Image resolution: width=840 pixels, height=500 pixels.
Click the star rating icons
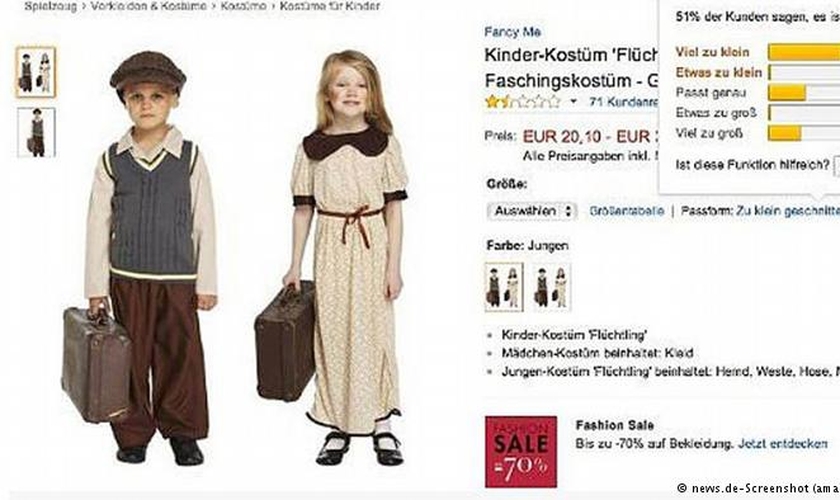tap(522, 101)
